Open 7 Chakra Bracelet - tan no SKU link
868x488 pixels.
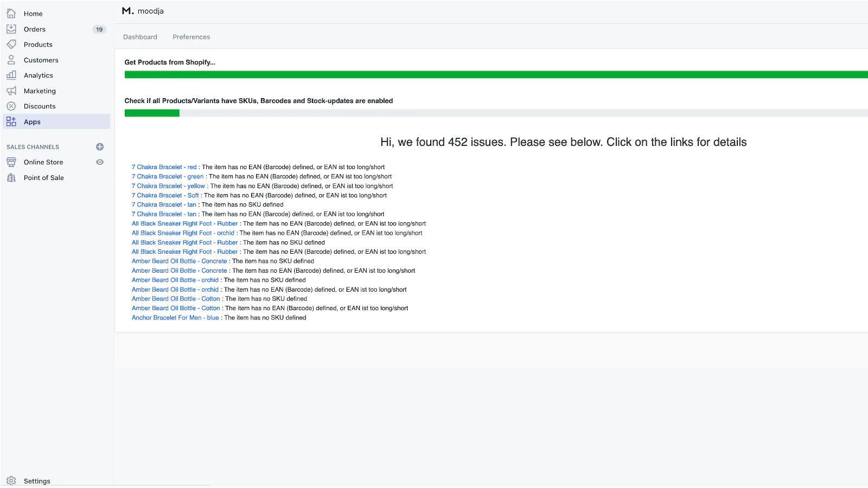(x=164, y=204)
